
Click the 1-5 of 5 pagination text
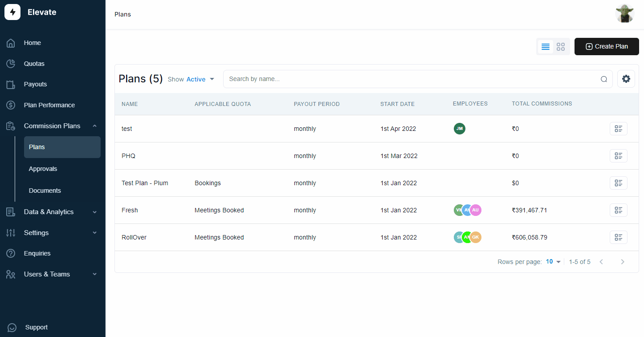579,262
